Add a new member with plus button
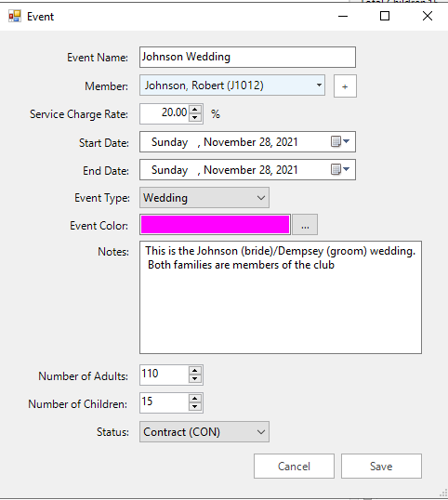This screenshot has height=500, width=448. (x=345, y=86)
